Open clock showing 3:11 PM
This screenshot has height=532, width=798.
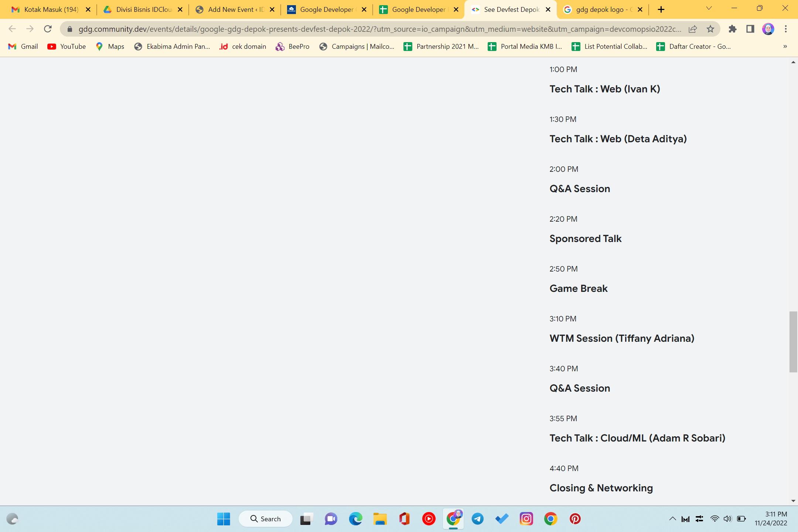pos(771,519)
